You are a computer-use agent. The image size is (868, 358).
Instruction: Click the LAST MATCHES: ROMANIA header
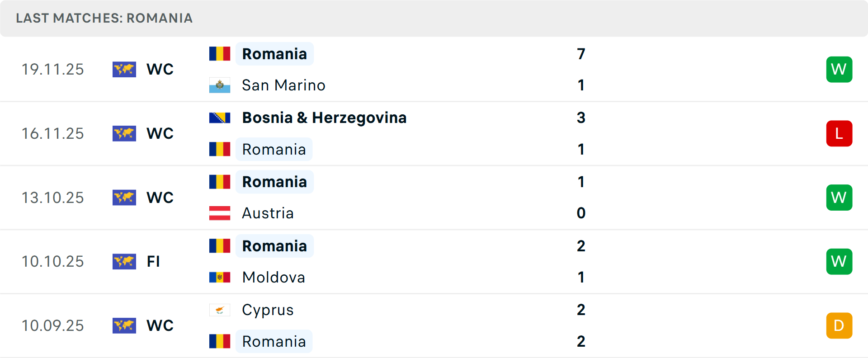click(x=104, y=19)
